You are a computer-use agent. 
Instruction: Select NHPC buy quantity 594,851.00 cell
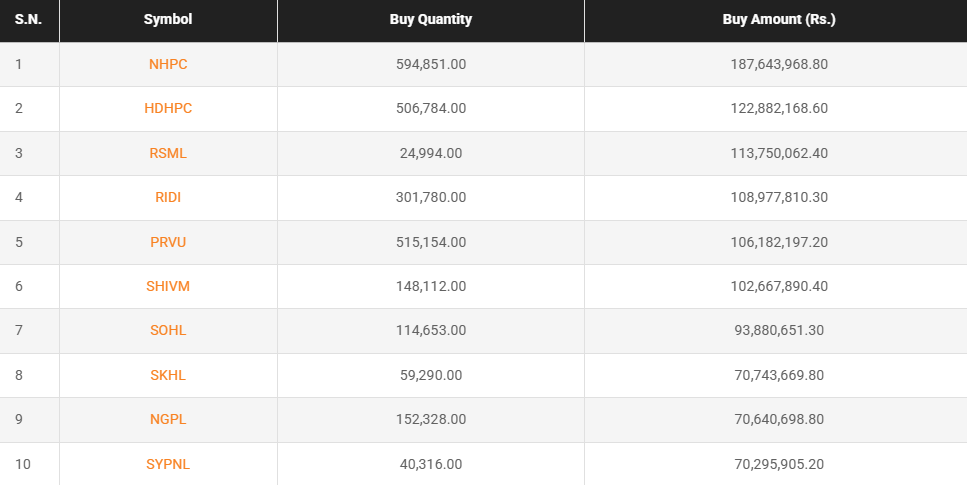point(431,64)
